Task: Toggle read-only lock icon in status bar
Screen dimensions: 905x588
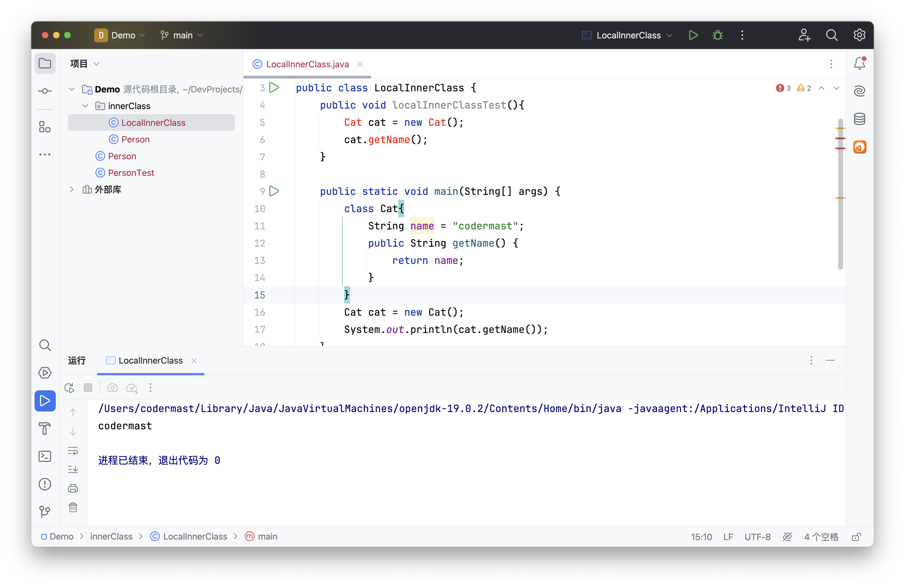Action: (856, 537)
